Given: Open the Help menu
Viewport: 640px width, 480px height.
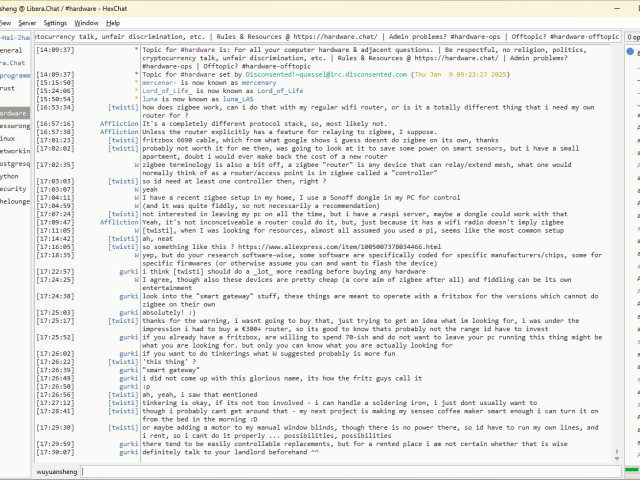Looking at the screenshot, I should pos(113,22).
